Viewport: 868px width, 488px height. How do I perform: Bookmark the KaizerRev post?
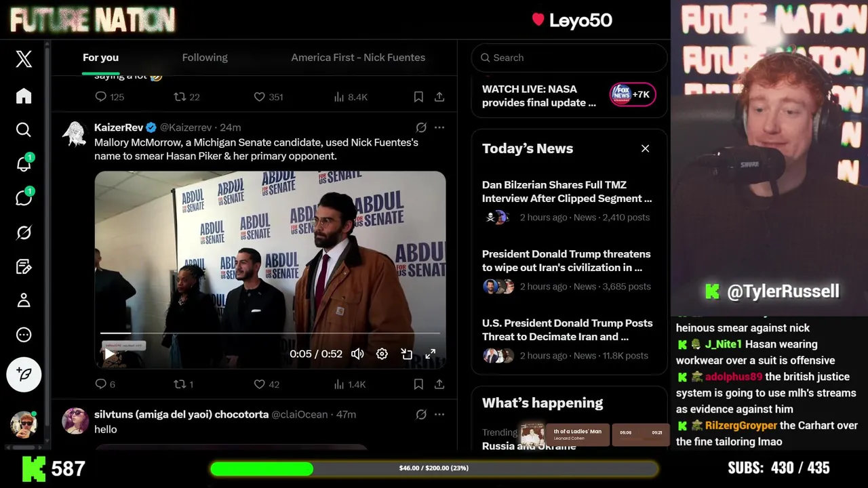418,384
